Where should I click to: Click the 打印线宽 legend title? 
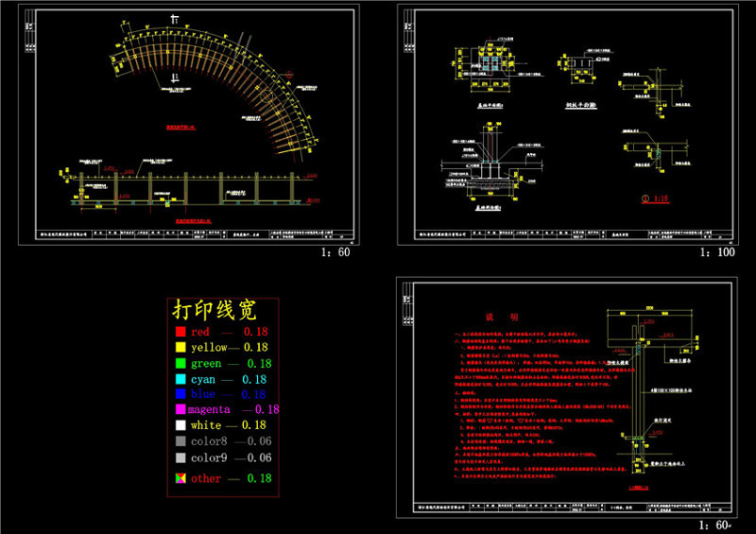(x=213, y=310)
